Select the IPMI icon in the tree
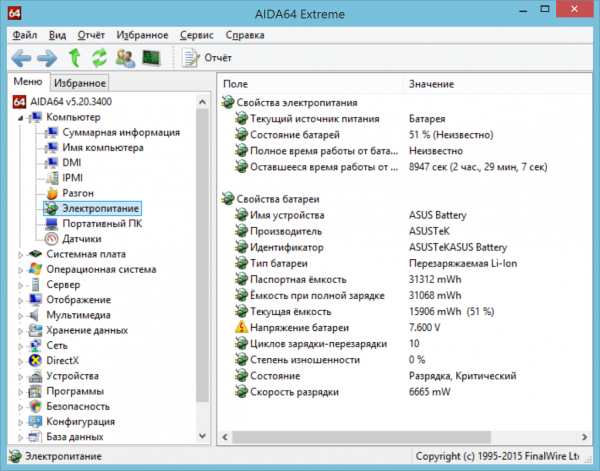 (x=52, y=178)
